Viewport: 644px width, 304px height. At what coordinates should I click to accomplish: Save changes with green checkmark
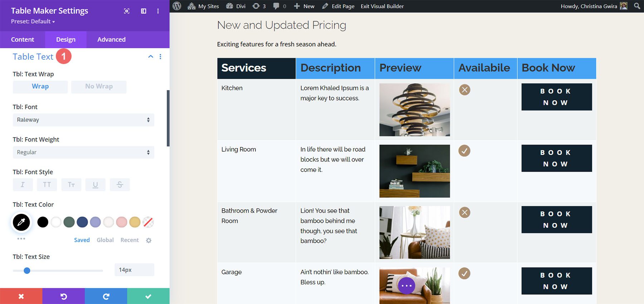(148, 296)
